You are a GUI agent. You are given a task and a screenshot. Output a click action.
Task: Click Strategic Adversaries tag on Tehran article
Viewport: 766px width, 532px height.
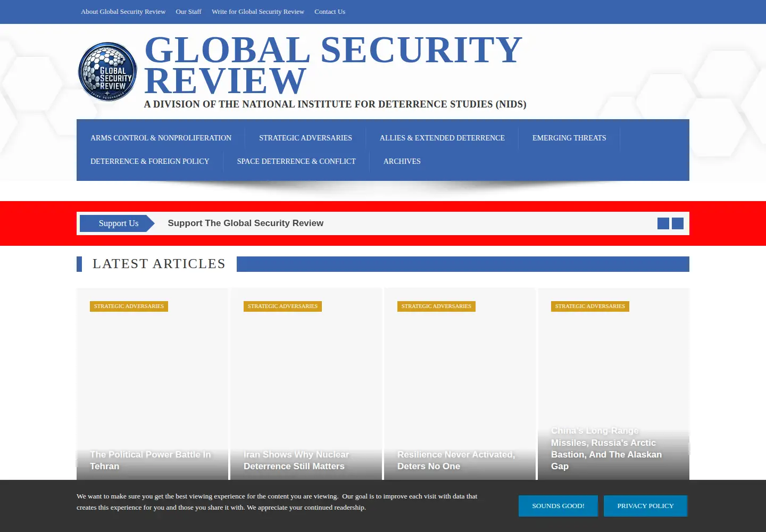(x=129, y=306)
